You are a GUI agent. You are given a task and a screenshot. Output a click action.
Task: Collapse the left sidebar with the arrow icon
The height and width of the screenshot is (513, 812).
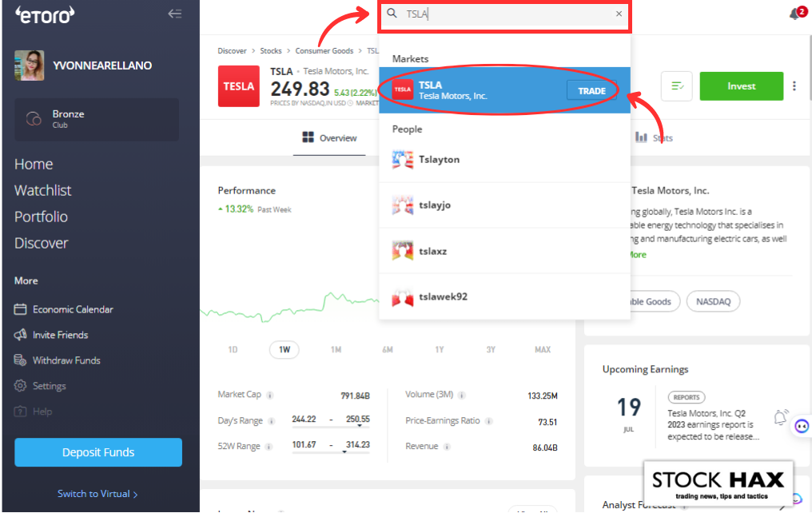[x=174, y=14]
